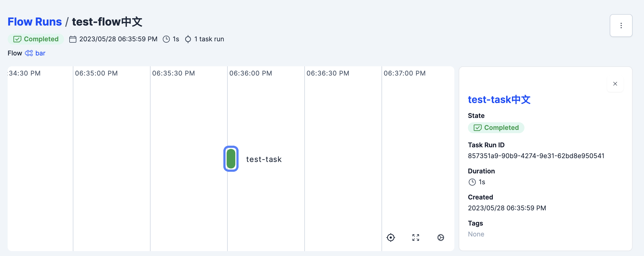644x256 pixels.
Task: Click the clock icon beside the 1s duration
Action: tap(166, 39)
